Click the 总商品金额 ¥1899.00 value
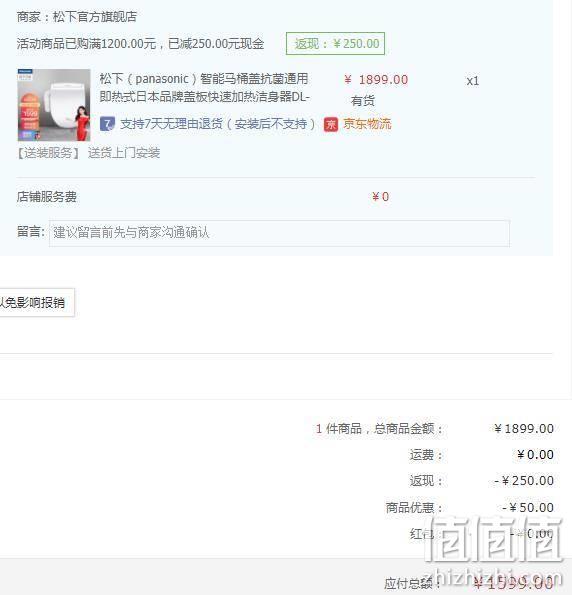 pos(524,429)
